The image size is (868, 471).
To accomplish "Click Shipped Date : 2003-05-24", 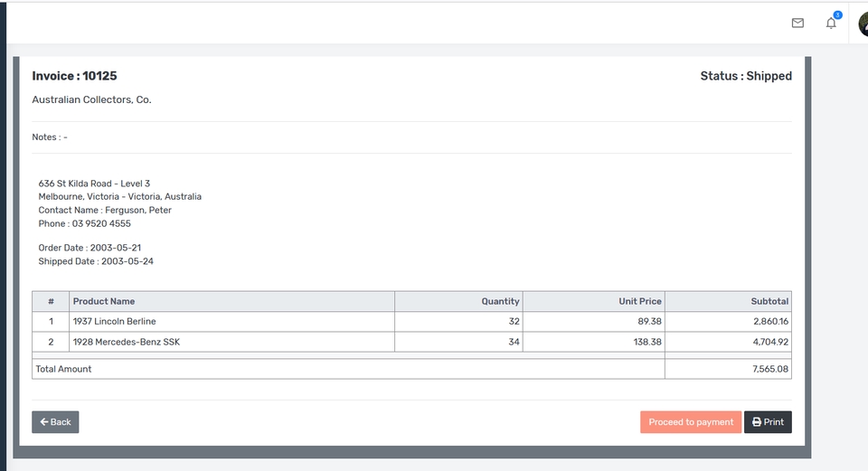I will [x=96, y=261].
